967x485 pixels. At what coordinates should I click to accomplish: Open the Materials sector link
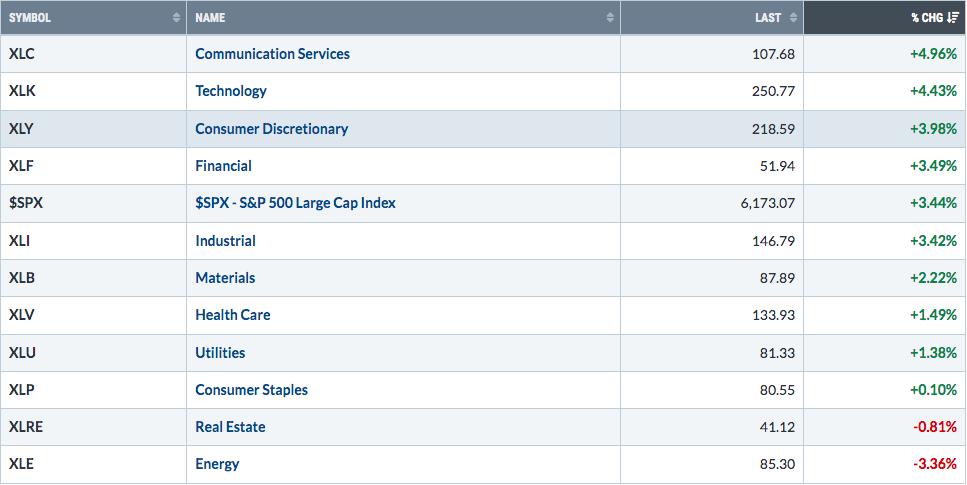click(225, 278)
